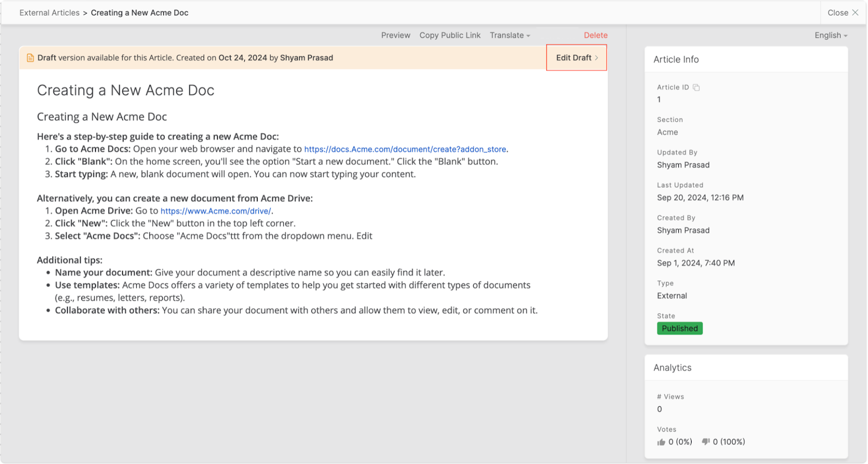The height and width of the screenshot is (464, 868).
Task: Click the 'Start typing:' step text
Action: 81,174
